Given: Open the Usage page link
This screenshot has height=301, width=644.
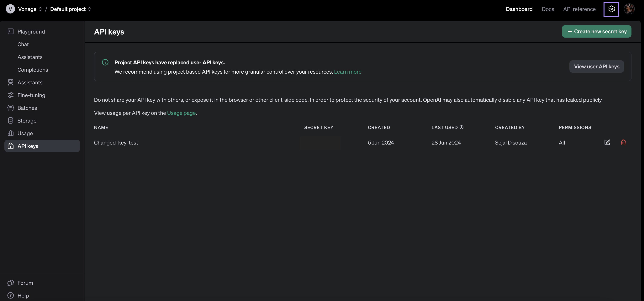Looking at the screenshot, I should [x=181, y=113].
